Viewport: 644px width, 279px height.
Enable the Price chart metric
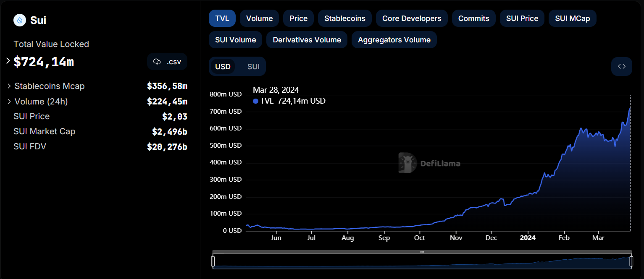tap(299, 18)
